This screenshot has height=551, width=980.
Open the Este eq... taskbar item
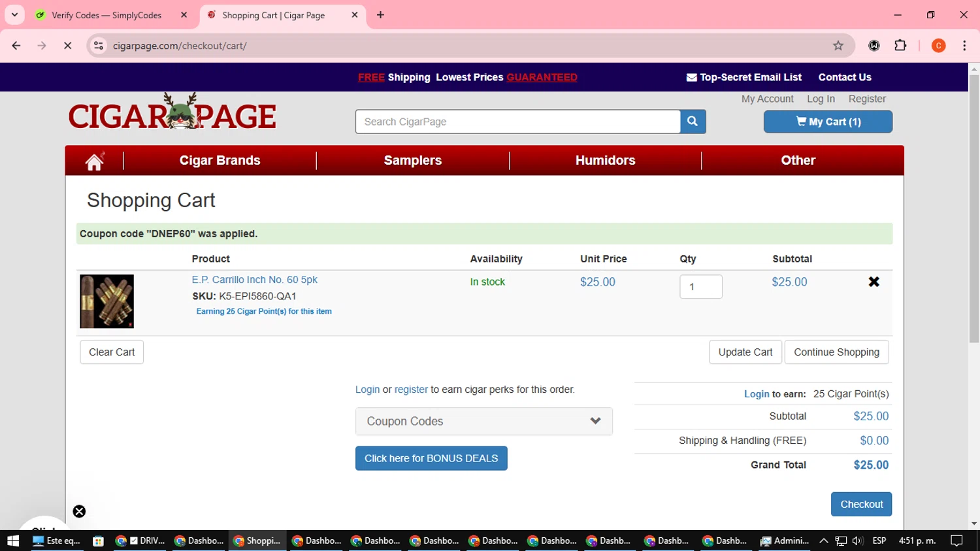click(57, 541)
